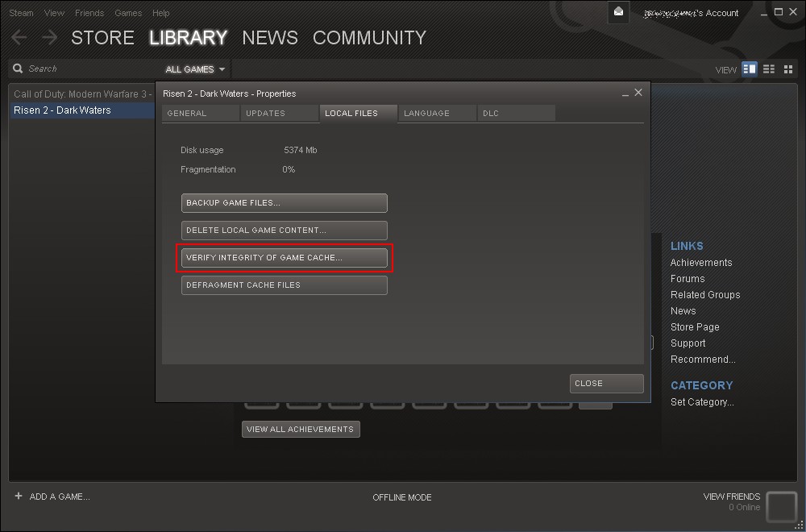Switch to the LANGUAGE tab

point(438,114)
